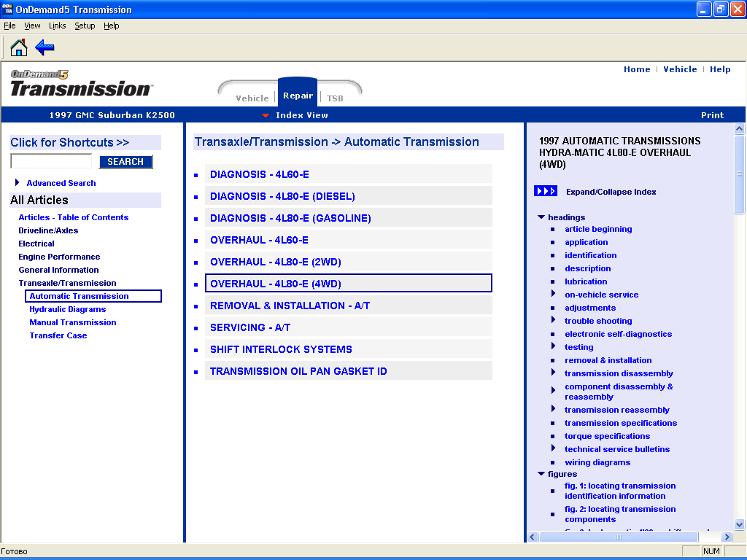This screenshot has height=560, width=747.
Task: Open Manual Transmission subcategory
Action: click(x=73, y=322)
